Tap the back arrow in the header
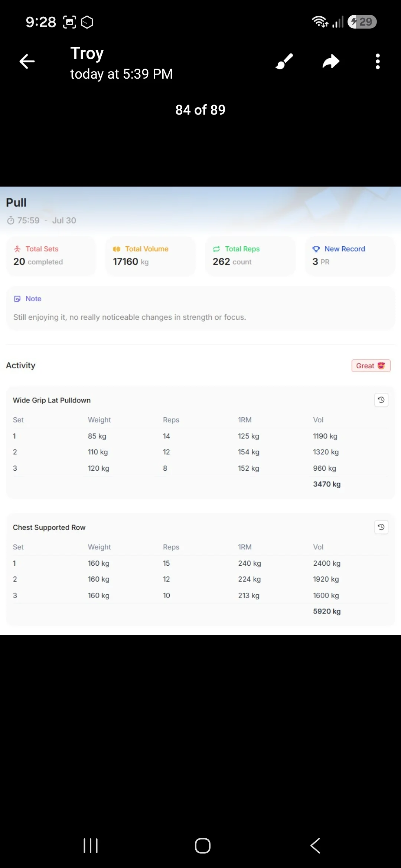 pos(27,62)
